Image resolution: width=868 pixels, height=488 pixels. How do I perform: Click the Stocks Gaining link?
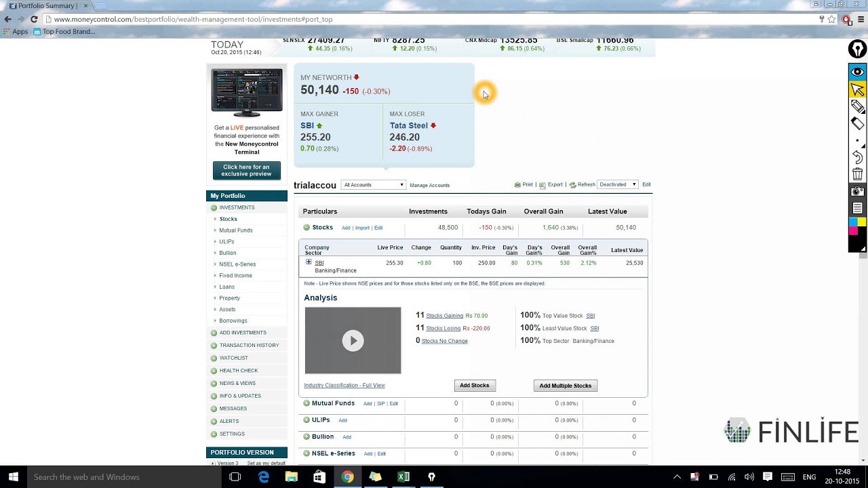[x=445, y=316]
